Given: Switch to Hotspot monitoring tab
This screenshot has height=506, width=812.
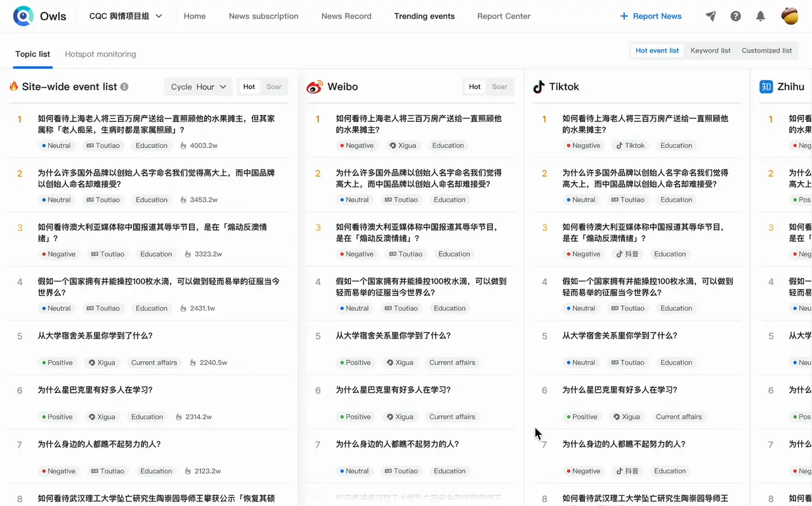Looking at the screenshot, I should pyautogui.click(x=100, y=54).
